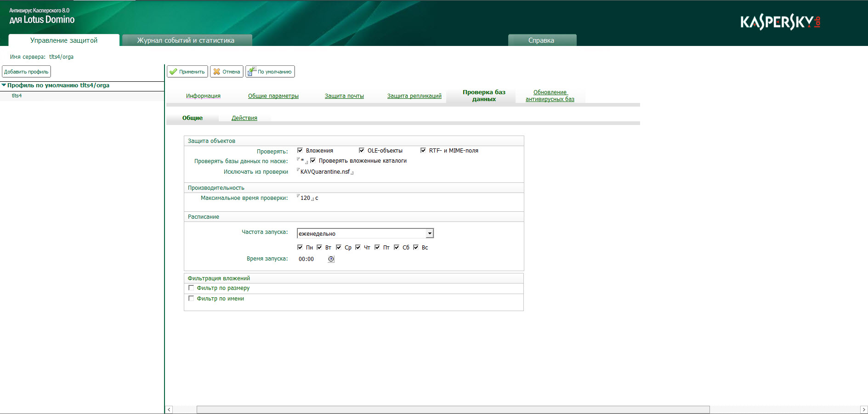This screenshot has width=868, height=414.
Task: Open the Частота запуска dropdown
Action: coord(430,233)
